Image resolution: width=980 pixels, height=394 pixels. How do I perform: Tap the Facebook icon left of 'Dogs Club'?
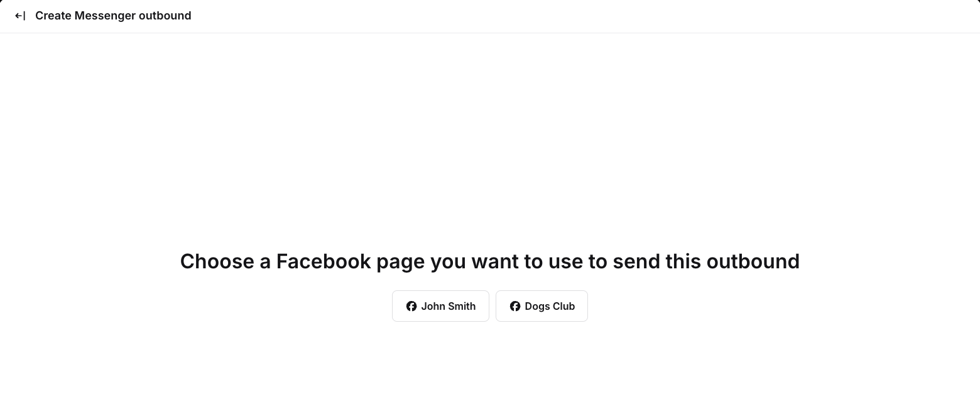515,306
